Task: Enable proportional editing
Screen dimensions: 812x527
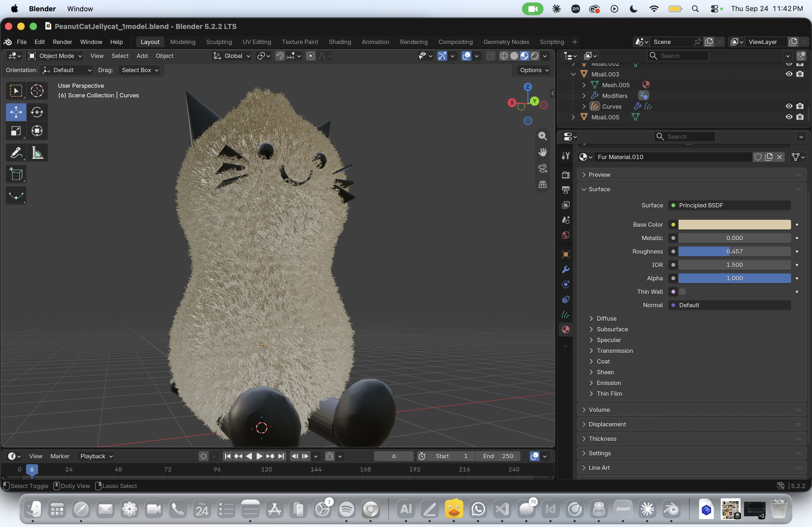Action: pos(310,56)
